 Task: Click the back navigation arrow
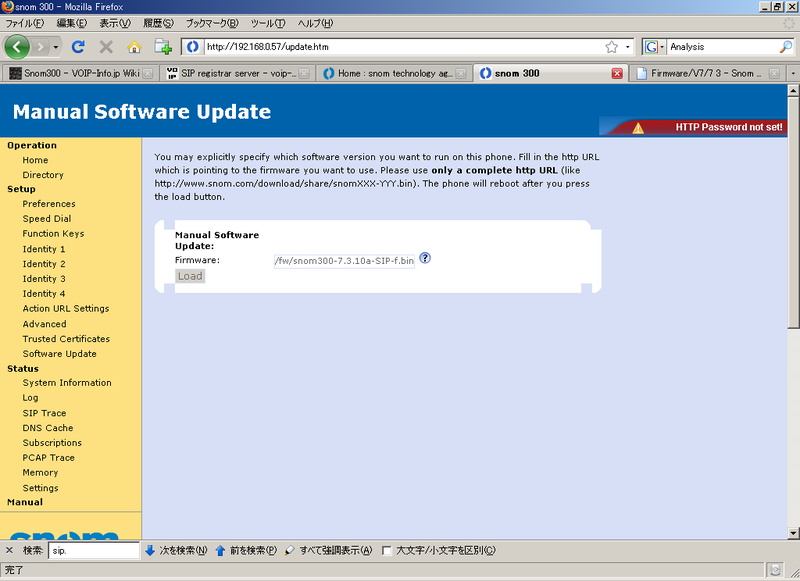point(15,45)
